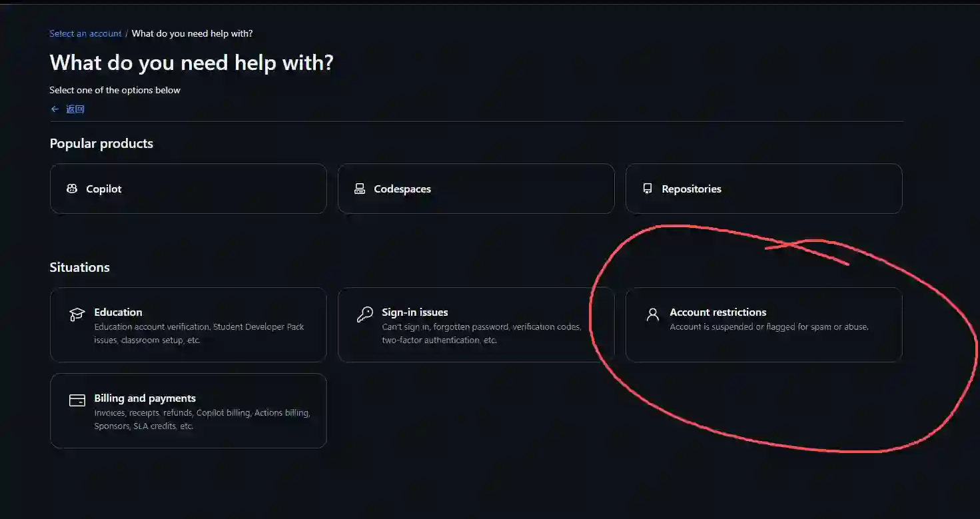Viewport: 980px width, 519px height.
Task: Click the breadcrumb item What do you need help with
Action: coord(191,33)
